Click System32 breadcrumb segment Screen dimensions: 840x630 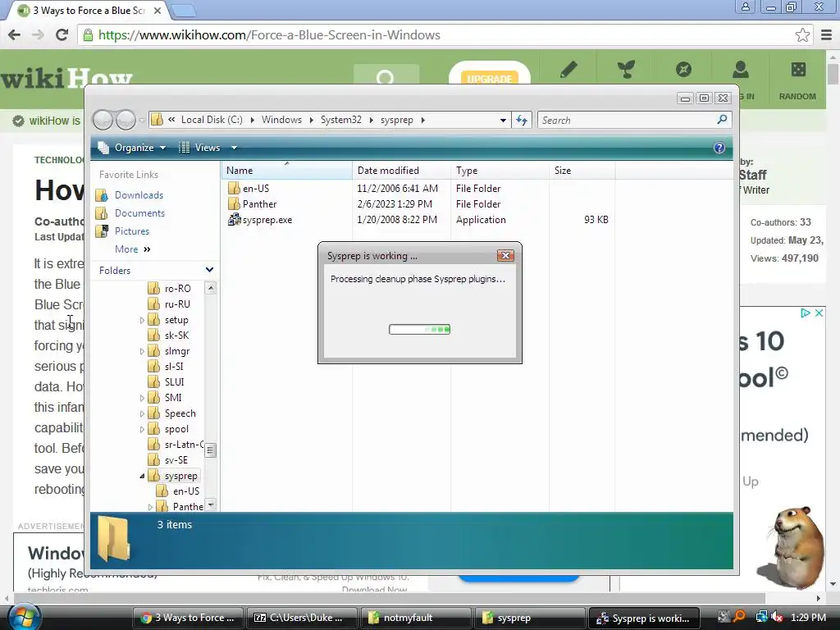[x=340, y=120]
